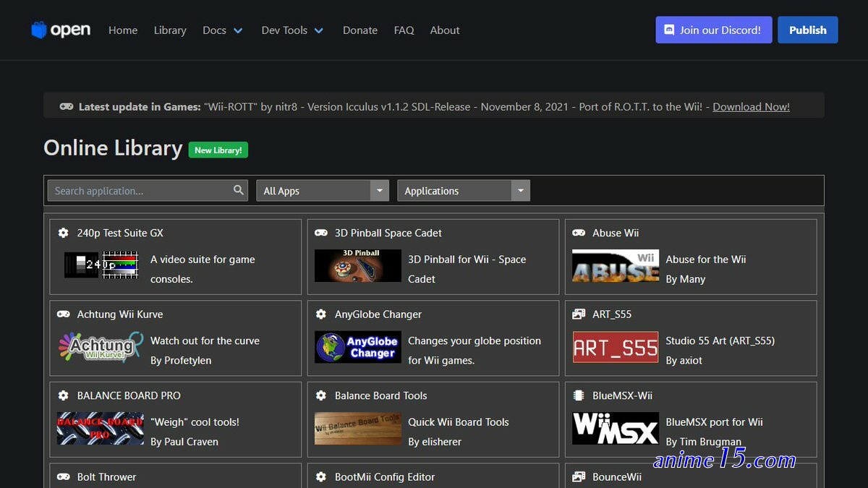Open the Achtung Wii Kurve title
Screen dimensions: 868x488
click(x=120, y=314)
